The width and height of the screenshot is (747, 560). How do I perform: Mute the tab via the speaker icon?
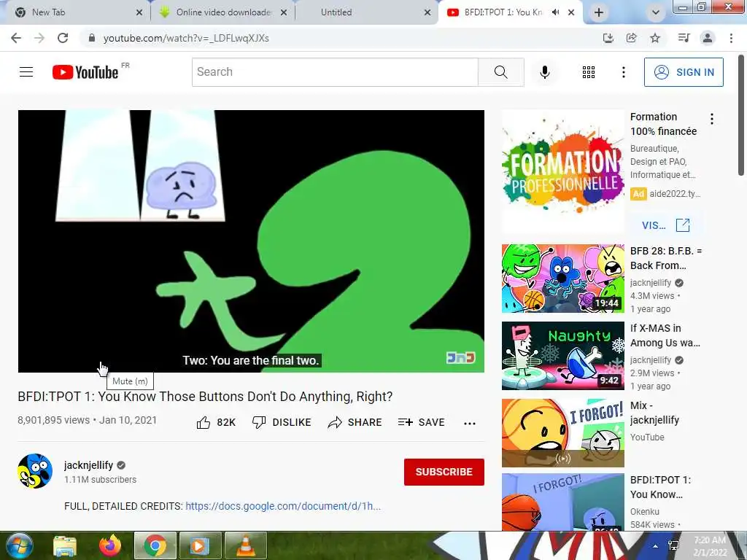click(x=555, y=12)
